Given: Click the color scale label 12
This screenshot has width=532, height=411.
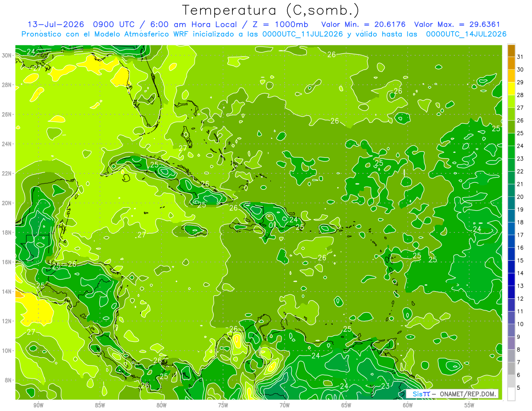Looking at the screenshot, I should (x=520, y=298).
